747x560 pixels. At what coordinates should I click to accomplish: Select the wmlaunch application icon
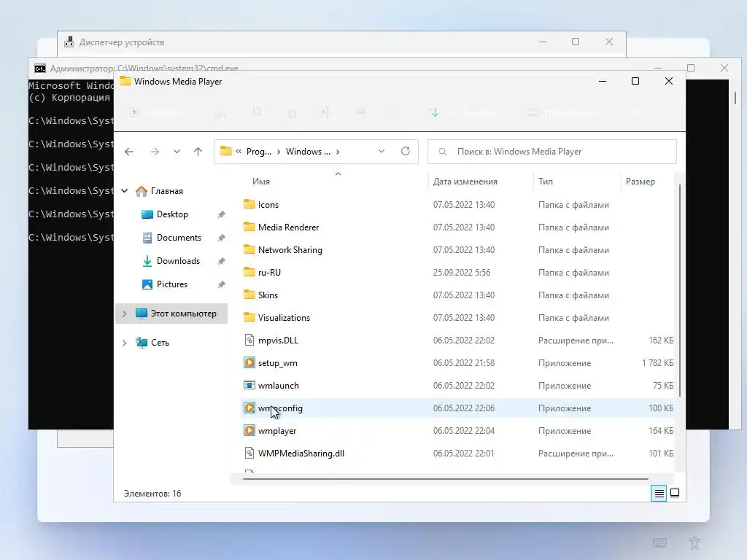point(249,385)
